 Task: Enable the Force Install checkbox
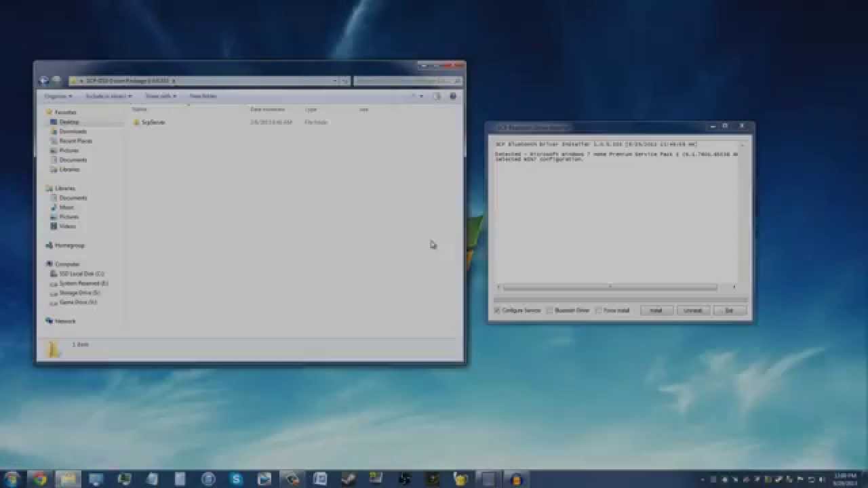pyautogui.click(x=599, y=310)
